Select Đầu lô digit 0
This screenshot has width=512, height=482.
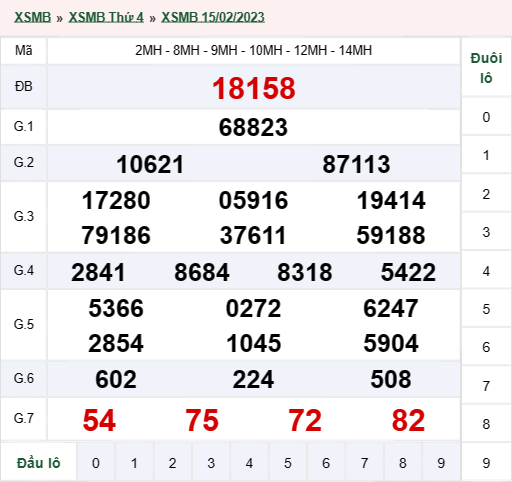coord(96,463)
